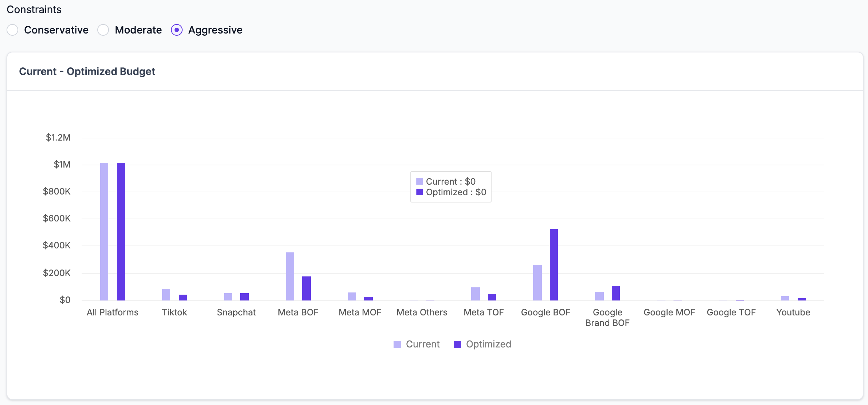This screenshot has height=405, width=868.
Task: Click the Current - Optimized Budget heading
Action: (87, 71)
